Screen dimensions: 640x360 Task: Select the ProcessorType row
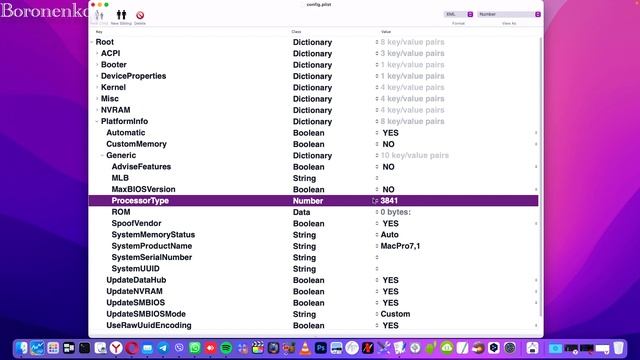point(313,200)
